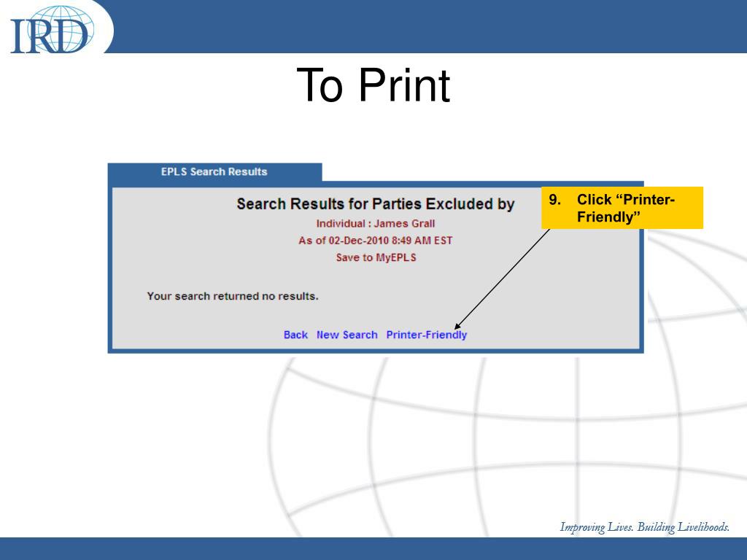The height and width of the screenshot is (560, 747).
Task: Click Save to MyEPLS
Action: point(376,257)
